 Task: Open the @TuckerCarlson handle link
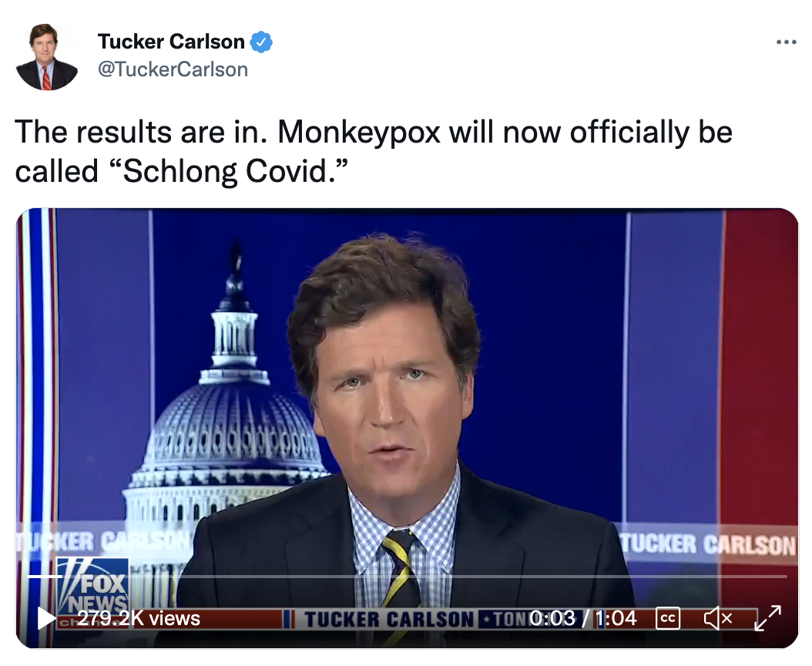(x=173, y=69)
